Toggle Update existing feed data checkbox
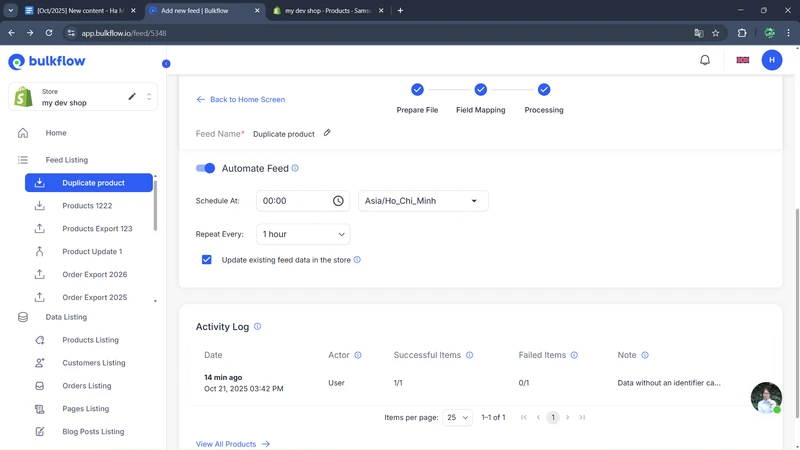800x450 pixels. (x=207, y=260)
